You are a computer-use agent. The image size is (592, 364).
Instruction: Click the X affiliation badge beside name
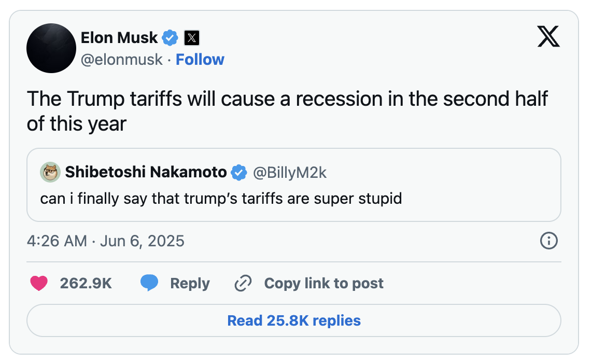point(192,38)
